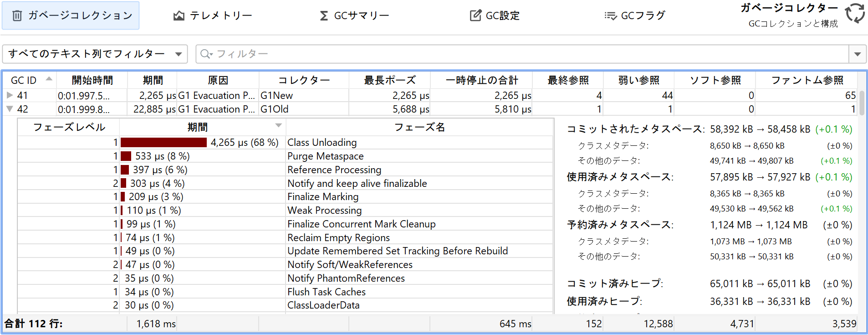
Task: Click the Telemetry chart icon
Action: [179, 16]
